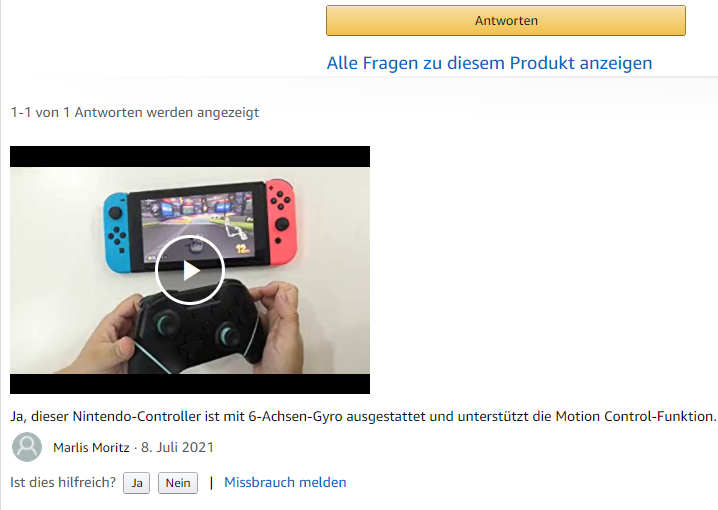Open Marlis Moritz's profile name
Image resolution: width=718 pixels, height=510 pixels.
click(91, 447)
